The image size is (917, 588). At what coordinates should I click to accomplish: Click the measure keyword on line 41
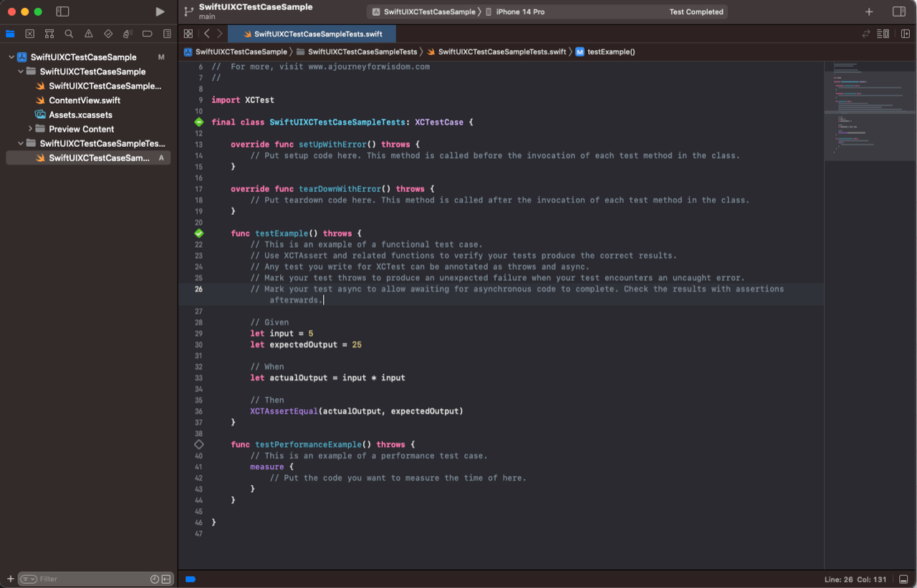click(267, 467)
